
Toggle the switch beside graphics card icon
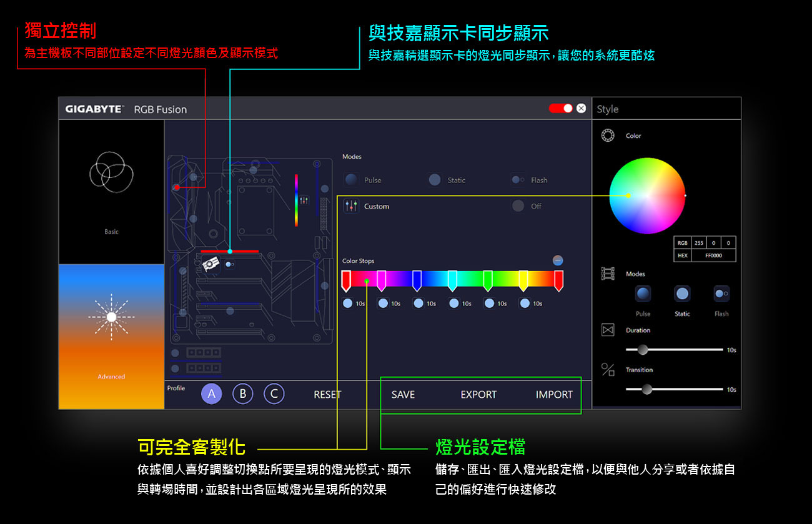(x=230, y=264)
